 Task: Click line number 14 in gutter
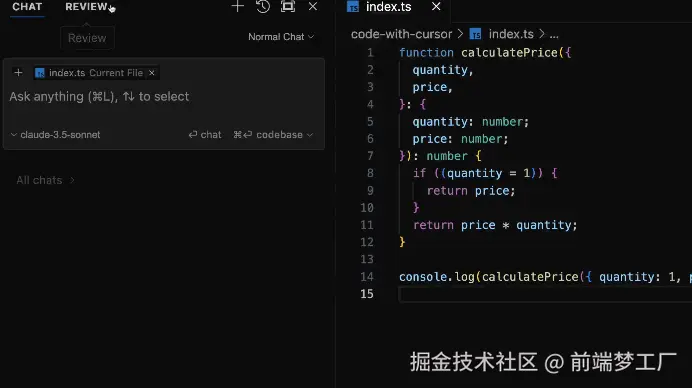pyautogui.click(x=367, y=277)
